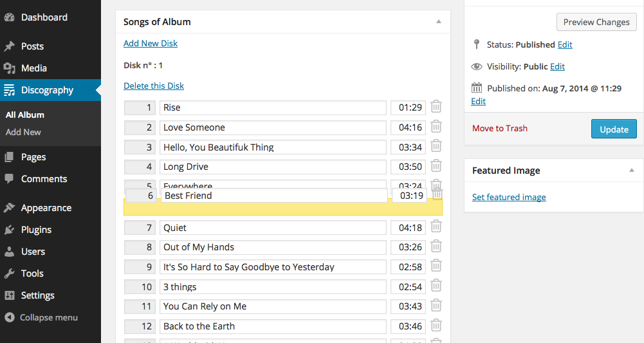
Task: Click trash icon for 'Quiet' track
Action: pyautogui.click(x=436, y=227)
